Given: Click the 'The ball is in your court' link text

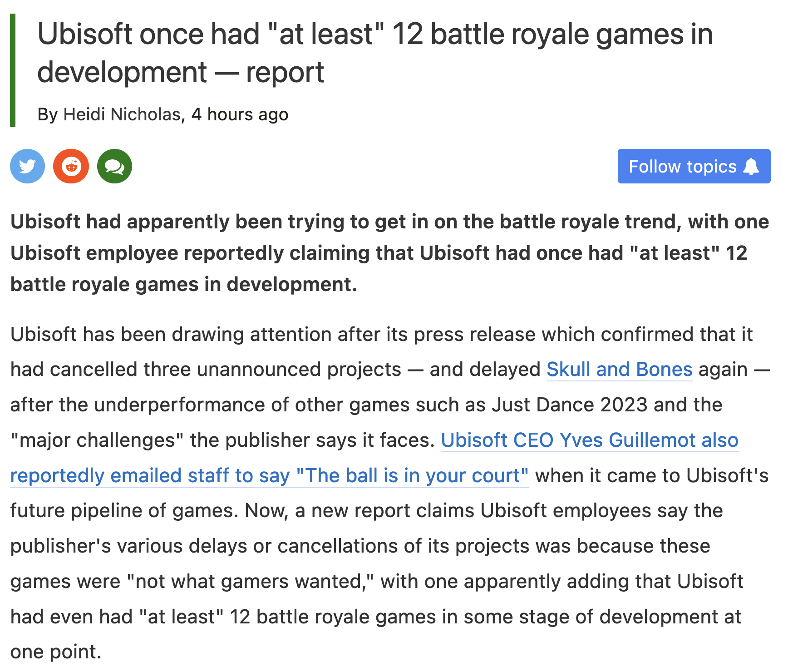Looking at the screenshot, I should tap(412, 475).
